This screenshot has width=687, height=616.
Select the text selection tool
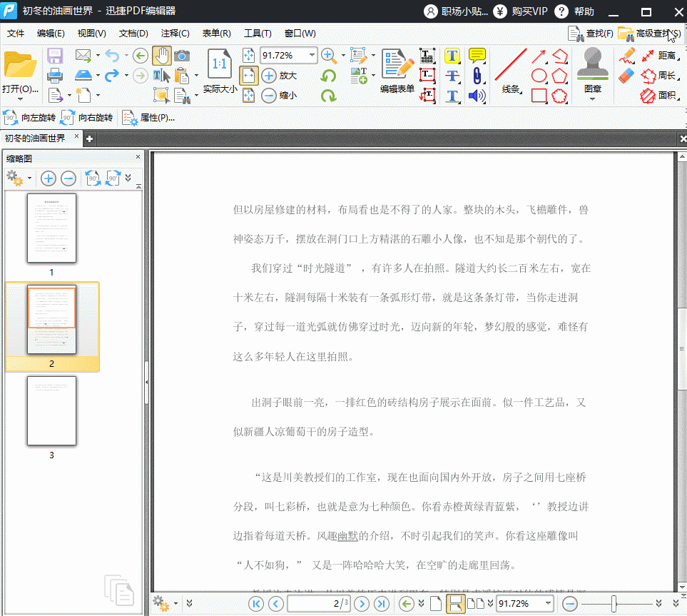pyautogui.click(x=161, y=76)
